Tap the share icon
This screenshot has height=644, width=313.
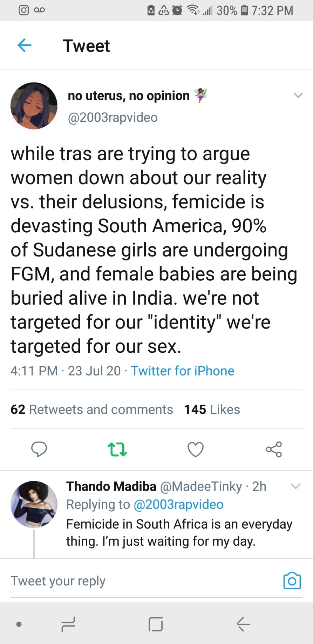pos(274,449)
